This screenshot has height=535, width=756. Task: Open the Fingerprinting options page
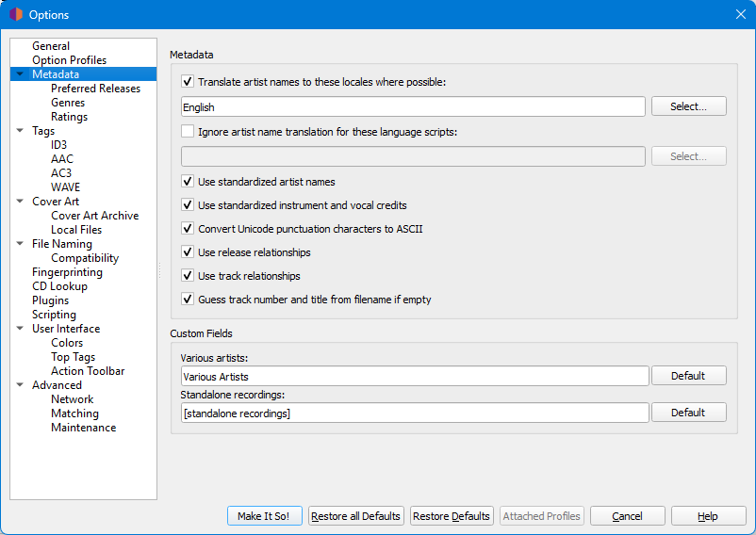[68, 272]
